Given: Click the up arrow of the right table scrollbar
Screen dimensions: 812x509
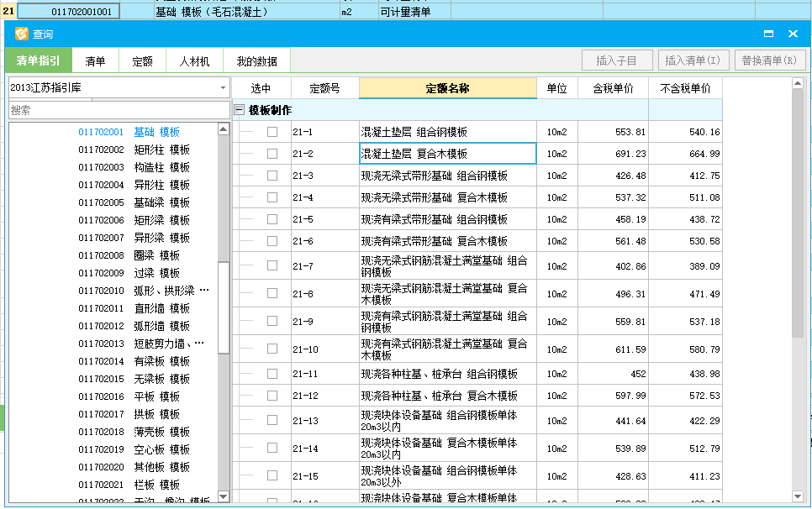Looking at the screenshot, I should 798,83.
